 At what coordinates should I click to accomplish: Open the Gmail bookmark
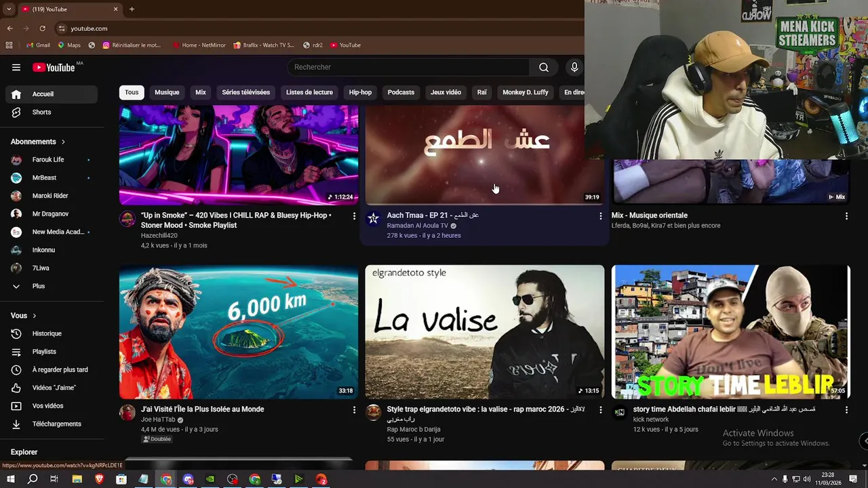tap(38, 45)
